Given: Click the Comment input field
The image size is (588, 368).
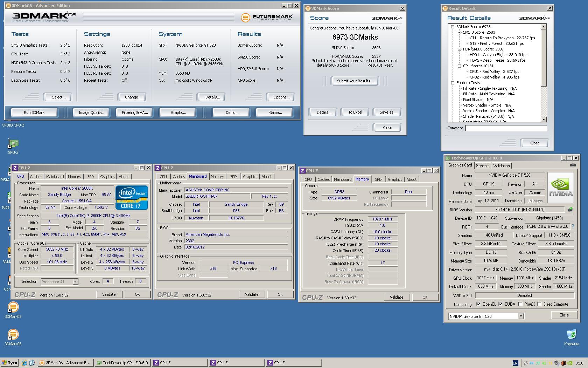Looking at the screenshot, I should 506,128.
